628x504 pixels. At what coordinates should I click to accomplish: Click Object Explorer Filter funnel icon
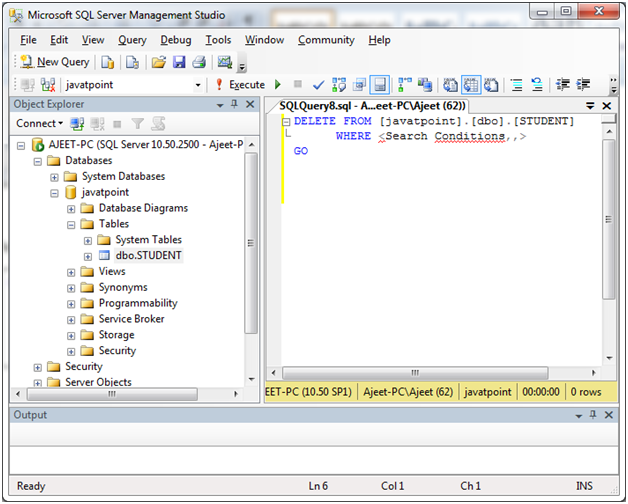point(137,124)
